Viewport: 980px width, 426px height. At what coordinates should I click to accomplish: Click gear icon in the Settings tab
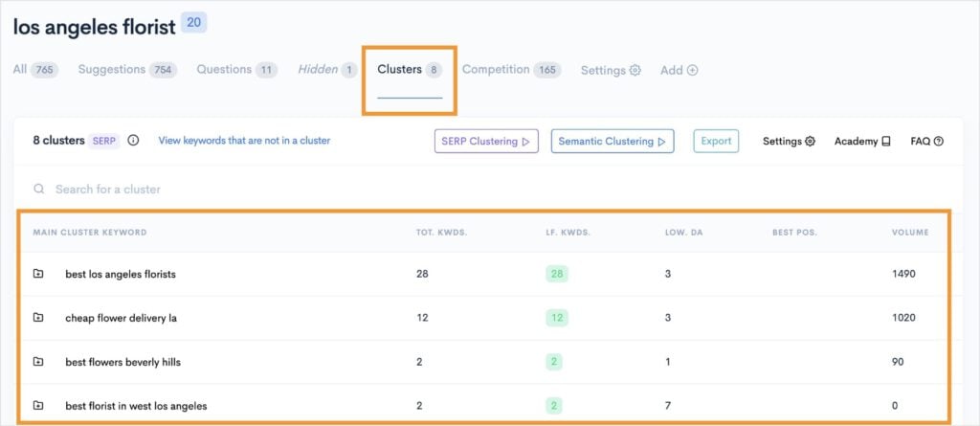click(x=635, y=70)
